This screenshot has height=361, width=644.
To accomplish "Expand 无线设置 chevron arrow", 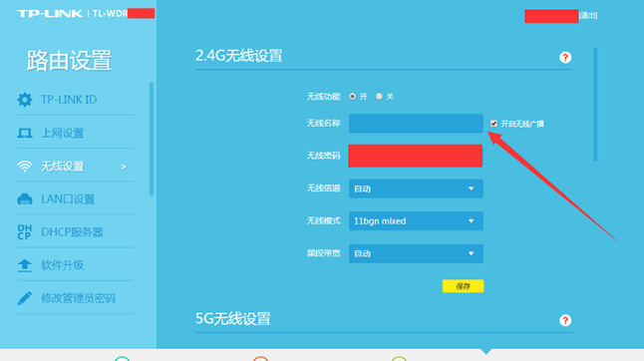I will [124, 167].
